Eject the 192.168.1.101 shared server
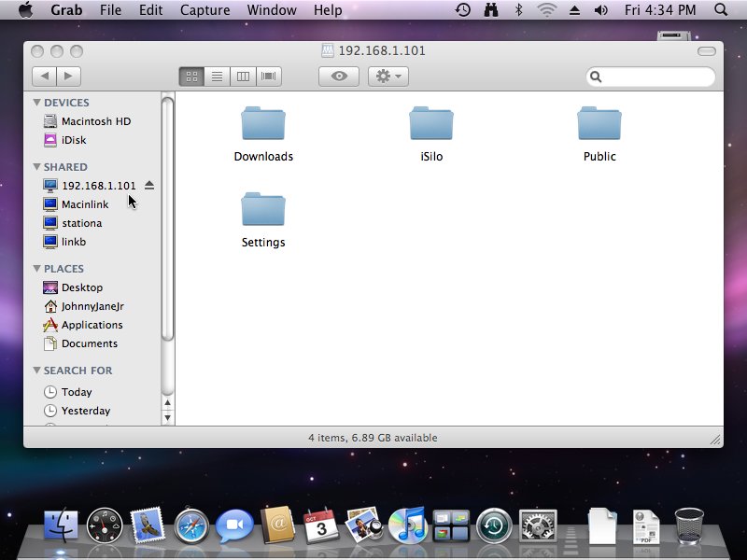Image resolution: width=747 pixels, height=560 pixels. pyautogui.click(x=149, y=186)
